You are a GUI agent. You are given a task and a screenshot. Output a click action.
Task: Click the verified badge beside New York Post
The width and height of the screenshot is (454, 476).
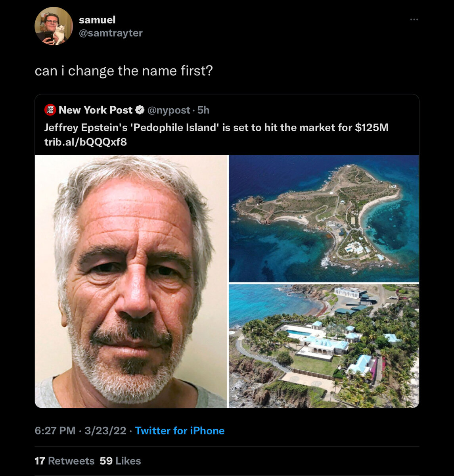tap(140, 110)
